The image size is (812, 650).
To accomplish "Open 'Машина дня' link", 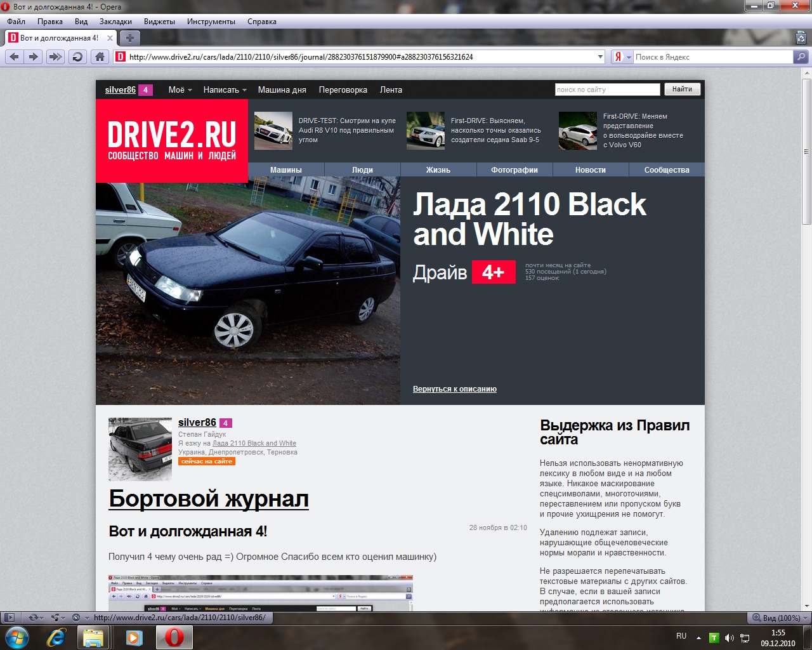I will 282,90.
